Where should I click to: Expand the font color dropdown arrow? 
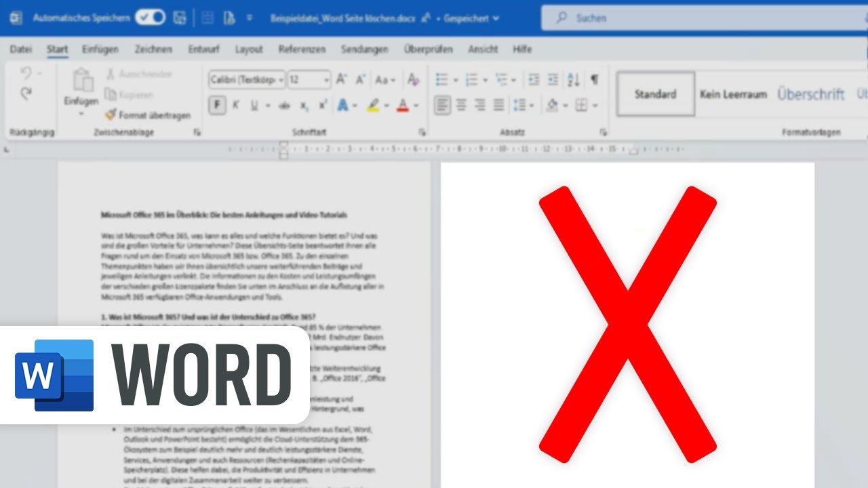pos(416,106)
